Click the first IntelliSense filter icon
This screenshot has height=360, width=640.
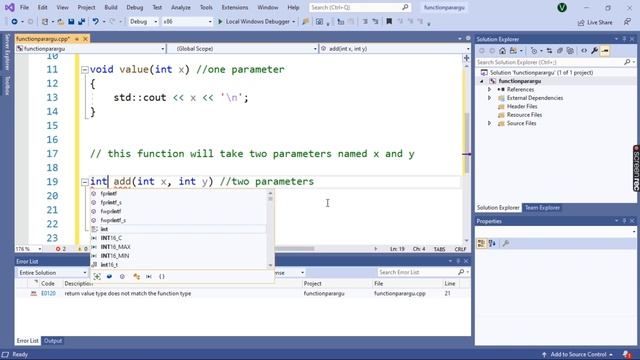click(97, 276)
